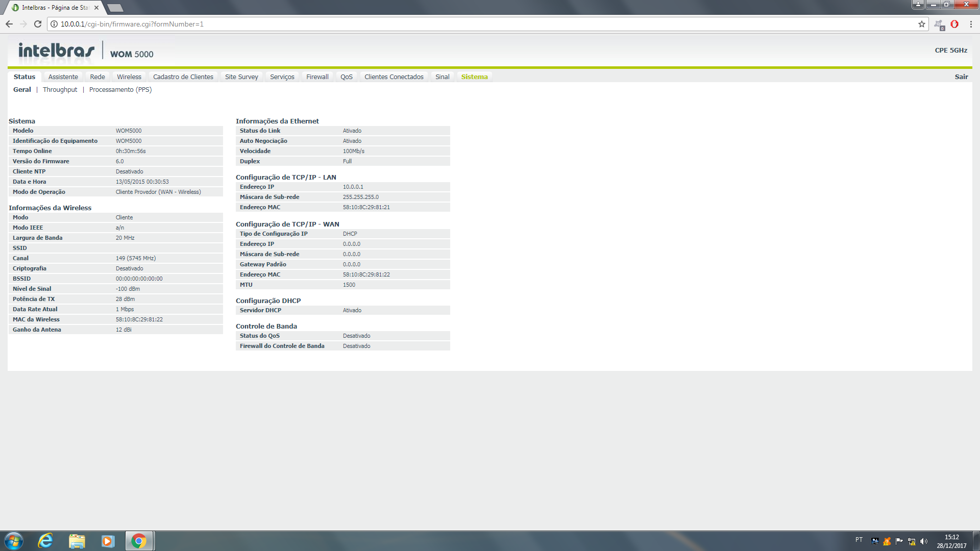Bookmark page with the star icon
The width and height of the screenshot is (980, 551).
[x=922, y=24]
